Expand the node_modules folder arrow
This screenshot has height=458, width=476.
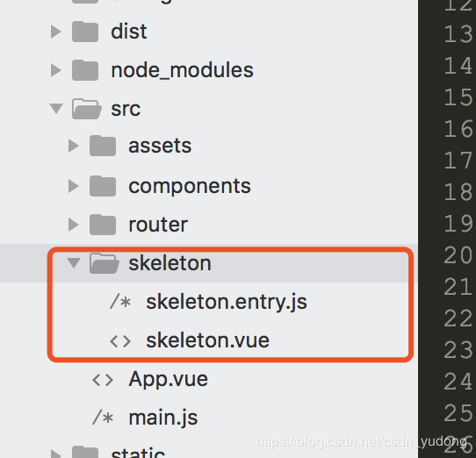click(x=56, y=70)
